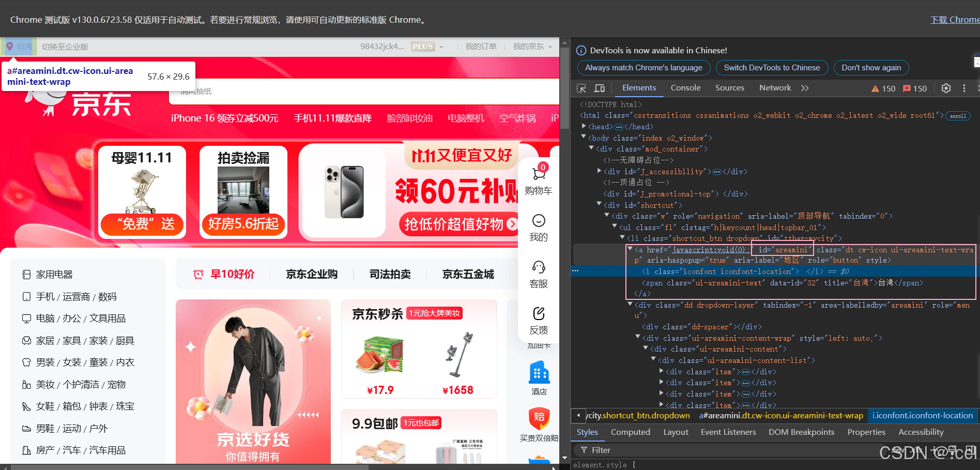
Task: Click iPhone 16 领券立减500元 link
Action: coord(225,118)
